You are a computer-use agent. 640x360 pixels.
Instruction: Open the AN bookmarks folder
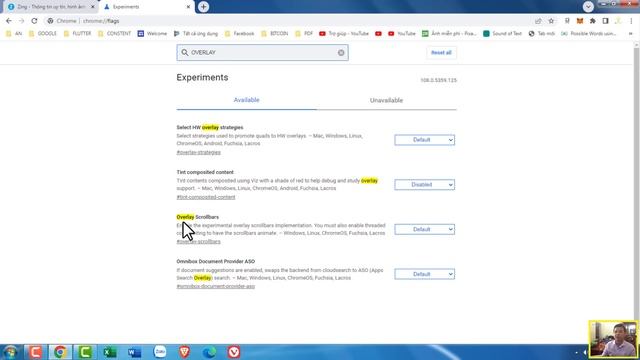(x=14, y=33)
